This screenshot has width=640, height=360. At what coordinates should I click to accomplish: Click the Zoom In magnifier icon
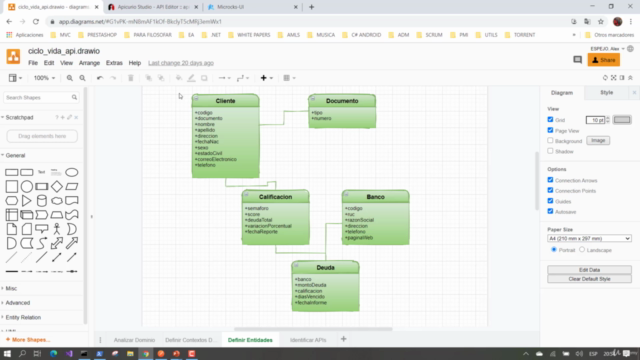pos(70,78)
